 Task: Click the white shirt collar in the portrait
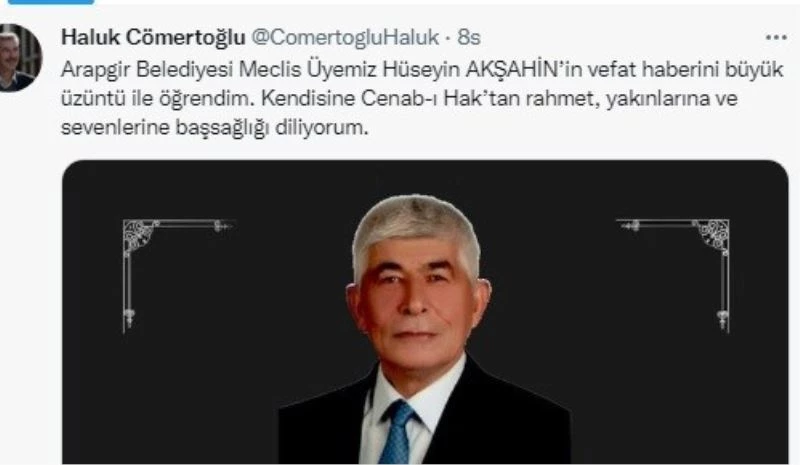[416, 393]
